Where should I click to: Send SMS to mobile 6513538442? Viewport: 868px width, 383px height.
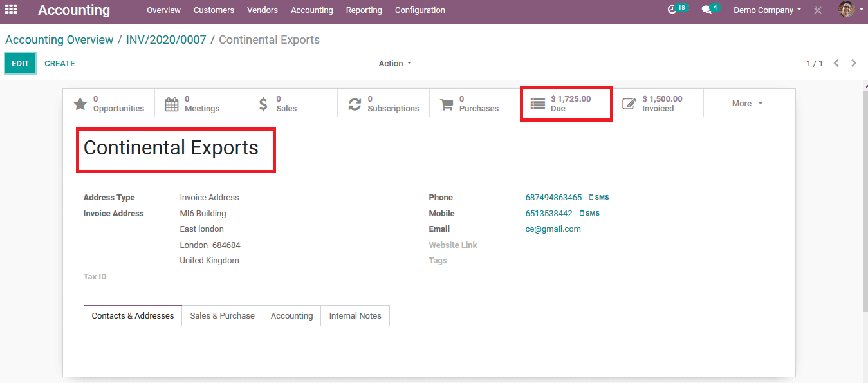click(x=589, y=214)
